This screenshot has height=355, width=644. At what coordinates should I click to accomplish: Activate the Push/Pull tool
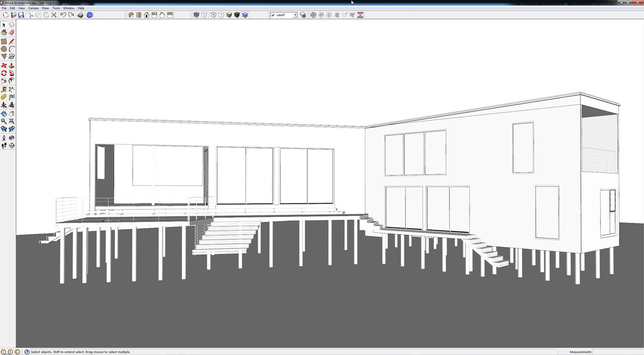12,66
